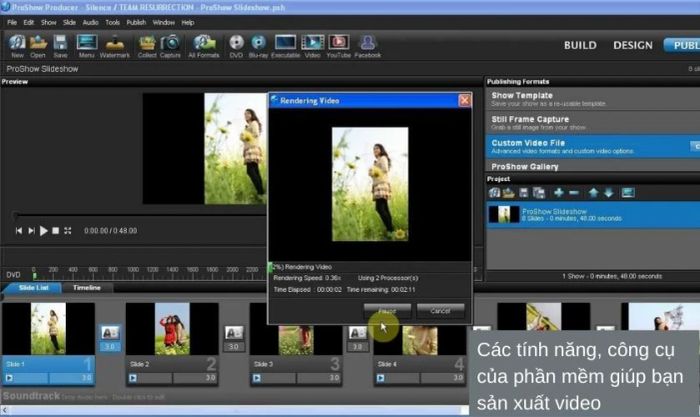Click the transition icon after Slide 1
700x417 pixels.
coord(110,333)
